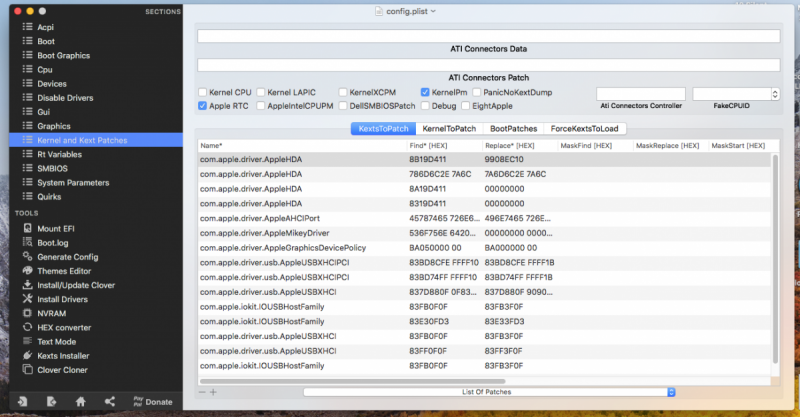Screen dimensions: 800x417
Task: Open Install Drivers tool
Action: point(62,300)
